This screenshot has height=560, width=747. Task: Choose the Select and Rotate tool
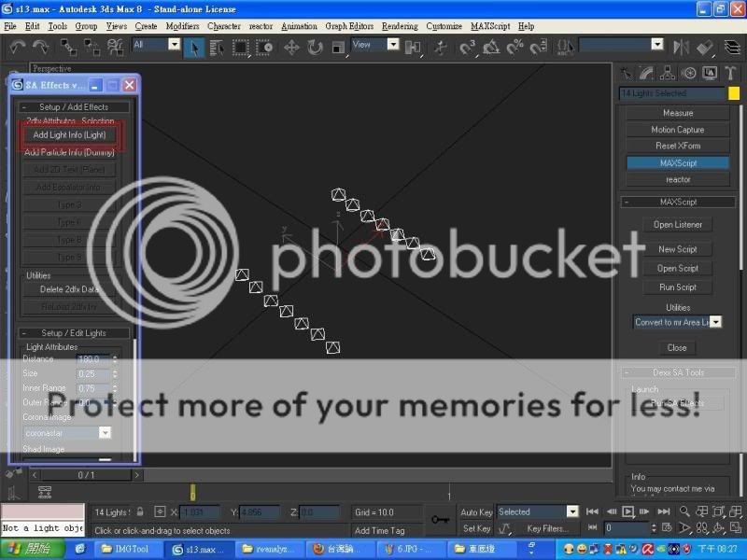tap(312, 47)
